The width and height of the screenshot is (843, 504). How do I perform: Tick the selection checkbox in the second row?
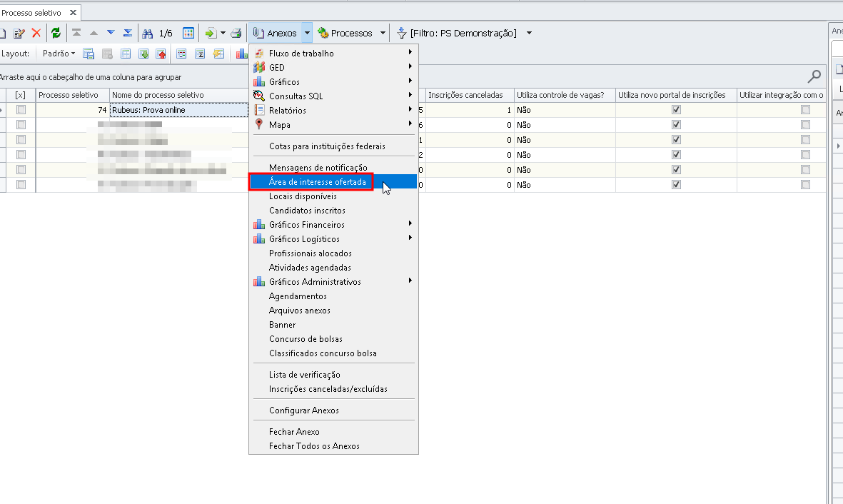tap(21, 125)
